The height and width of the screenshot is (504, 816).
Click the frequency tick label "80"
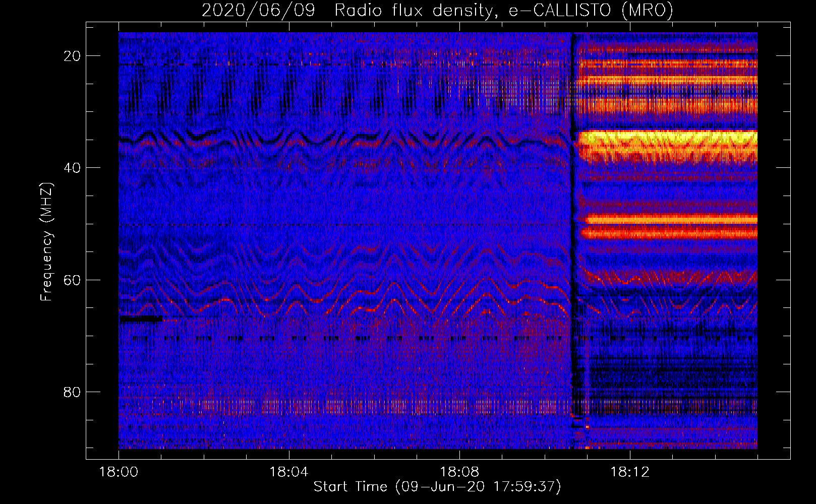click(x=72, y=392)
